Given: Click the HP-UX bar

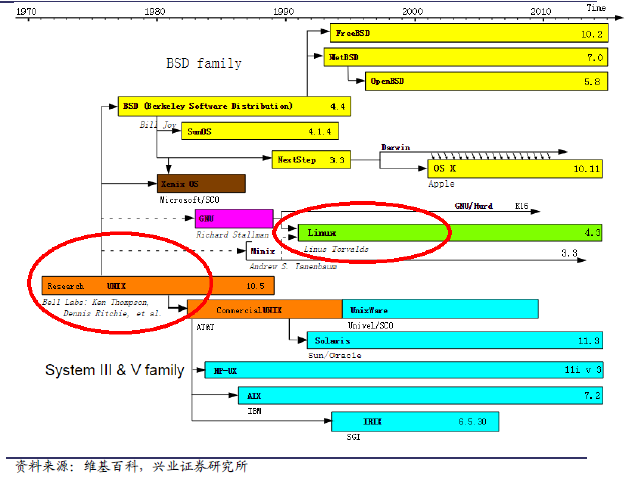Looking at the screenshot, I should [x=404, y=370].
